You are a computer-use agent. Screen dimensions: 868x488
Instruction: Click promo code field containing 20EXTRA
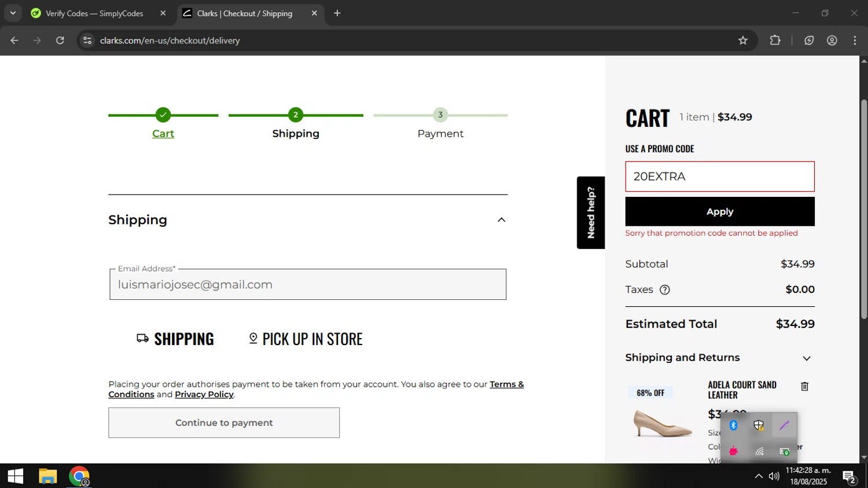pyautogui.click(x=720, y=177)
